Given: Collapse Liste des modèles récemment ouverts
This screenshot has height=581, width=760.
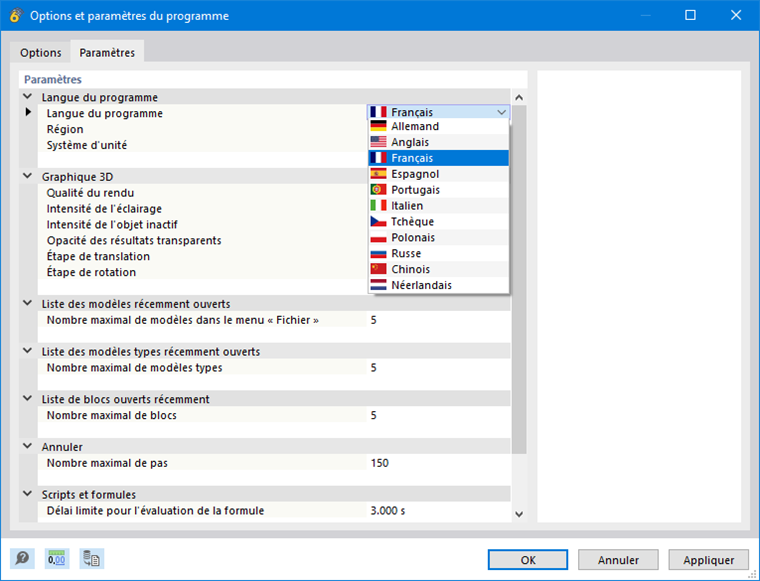Looking at the screenshot, I should click(28, 303).
